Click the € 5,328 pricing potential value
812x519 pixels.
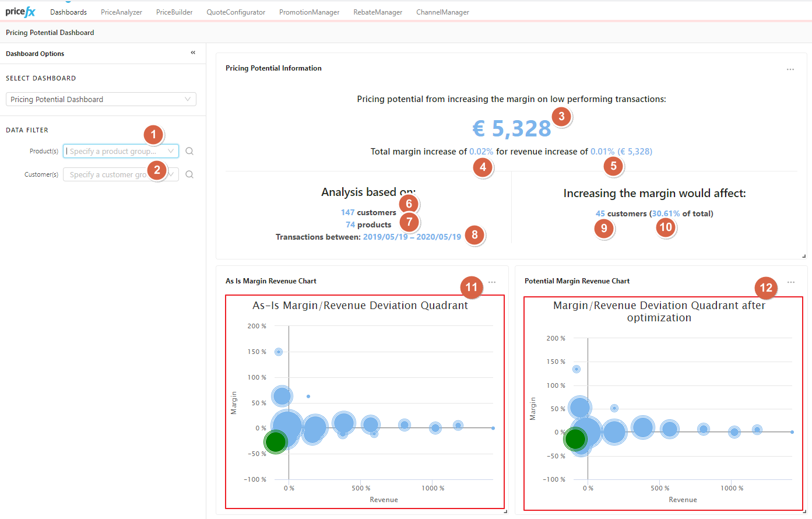(x=511, y=128)
